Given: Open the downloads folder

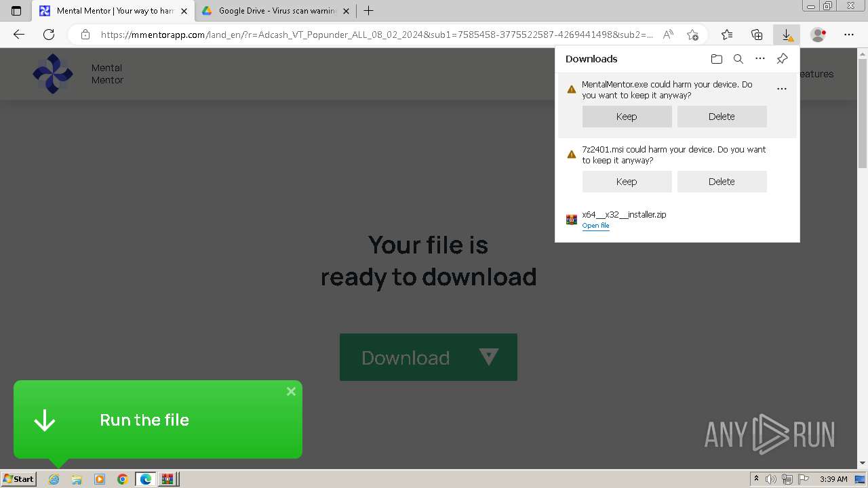Looking at the screenshot, I should tap(717, 59).
